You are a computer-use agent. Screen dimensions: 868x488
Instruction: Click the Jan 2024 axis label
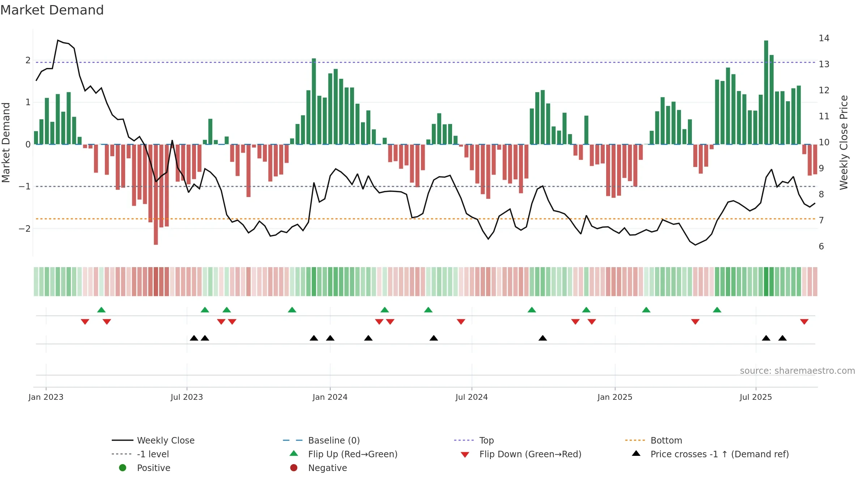[x=330, y=397]
